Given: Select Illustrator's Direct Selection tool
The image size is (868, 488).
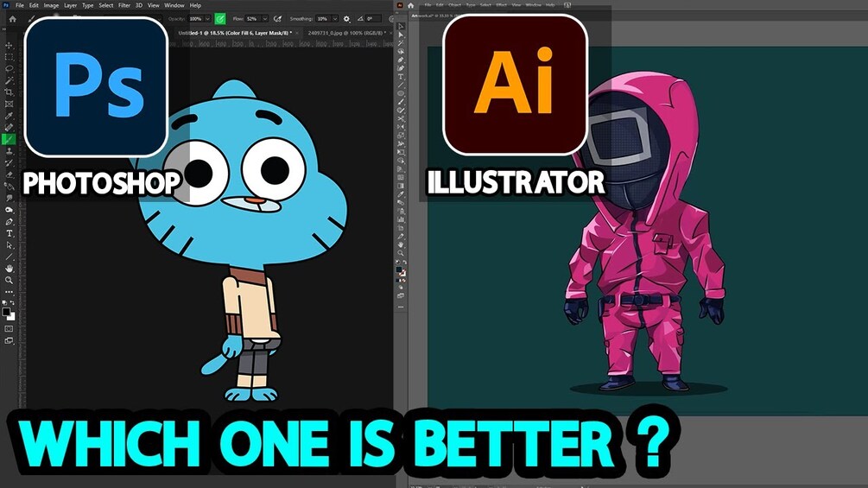Looking at the screenshot, I should [401, 35].
